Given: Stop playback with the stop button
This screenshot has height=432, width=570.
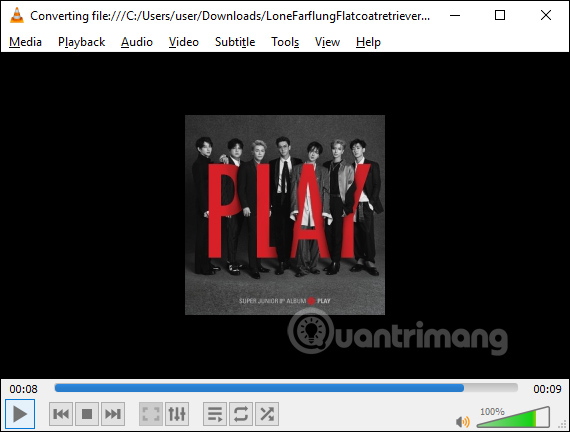Looking at the screenshot, I should [x=87, y=414].
